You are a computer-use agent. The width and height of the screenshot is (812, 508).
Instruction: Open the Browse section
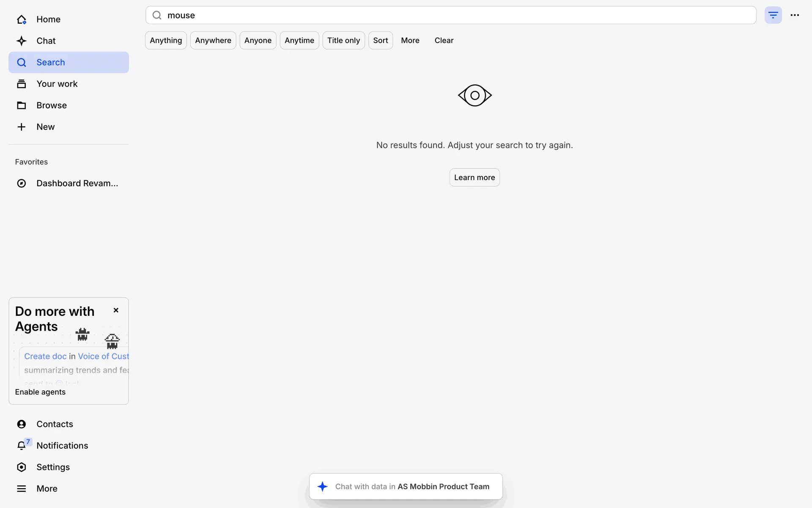tap(52, 105)
